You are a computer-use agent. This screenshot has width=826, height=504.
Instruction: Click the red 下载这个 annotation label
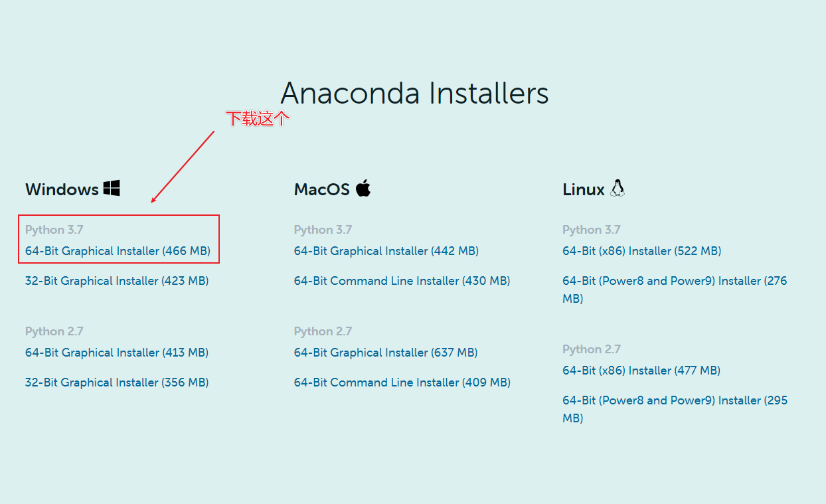(258, 119)
